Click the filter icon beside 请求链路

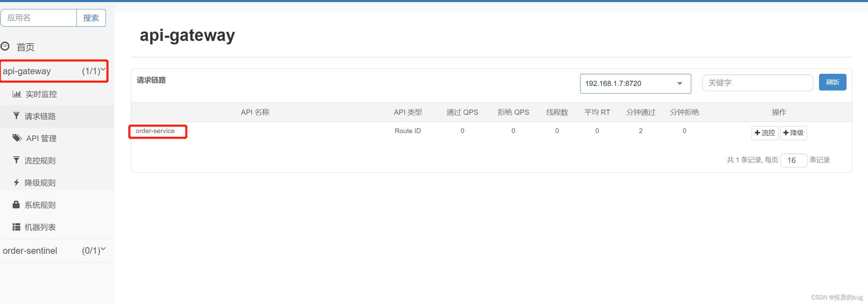tap(16, 116)
